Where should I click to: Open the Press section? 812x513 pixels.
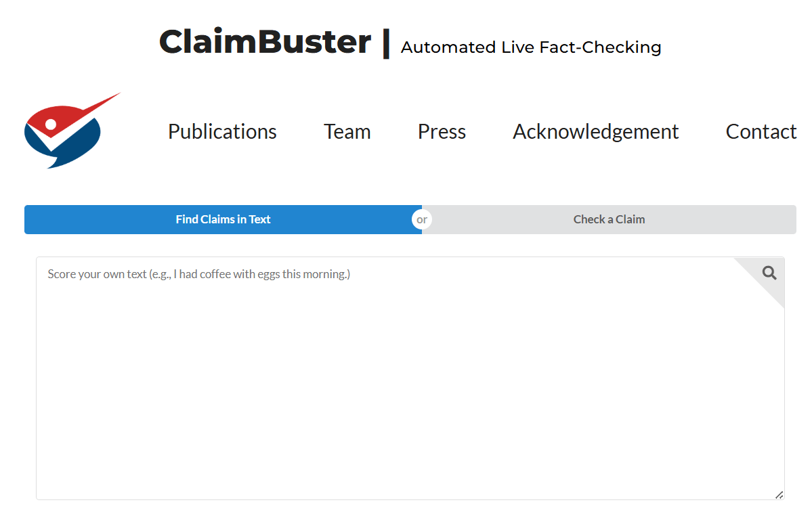point(442,131)
